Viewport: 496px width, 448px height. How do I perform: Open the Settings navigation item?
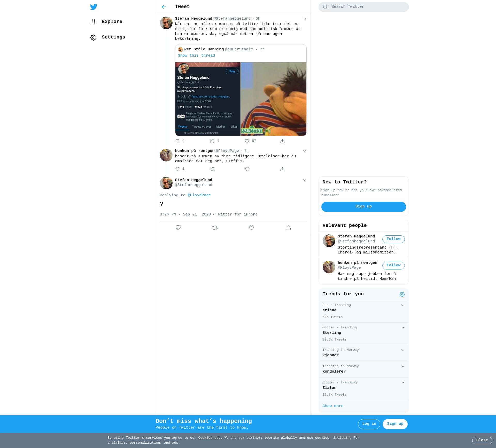(108, 37)
